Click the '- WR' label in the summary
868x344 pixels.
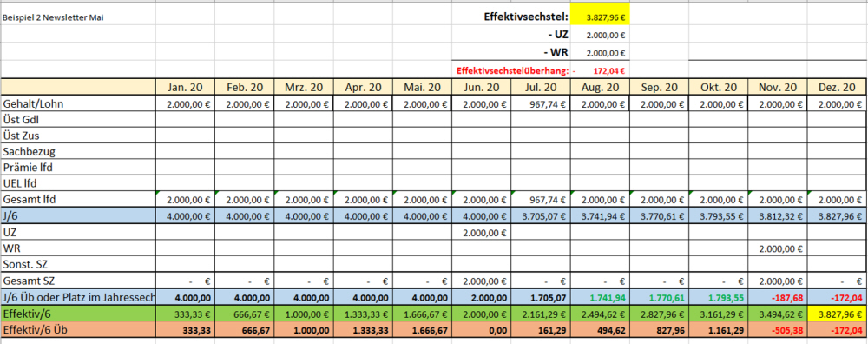pyautogui.click(x=555, y=53)
